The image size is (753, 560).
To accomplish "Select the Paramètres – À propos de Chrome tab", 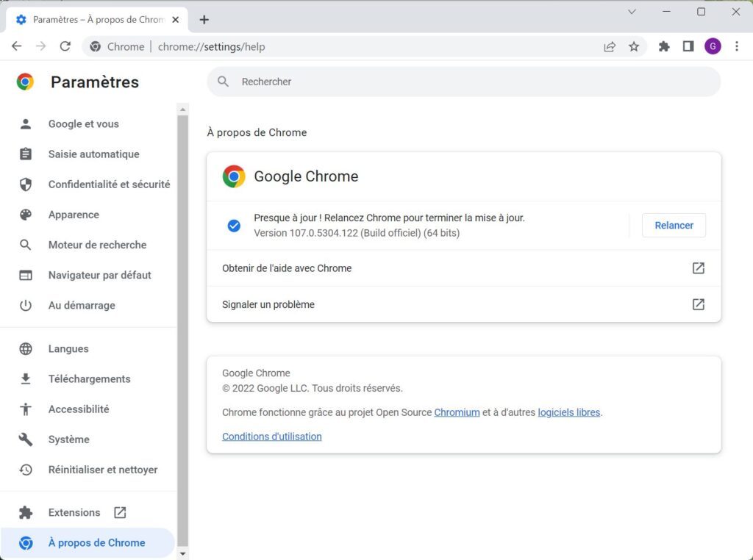I will (x=98, y=20).
